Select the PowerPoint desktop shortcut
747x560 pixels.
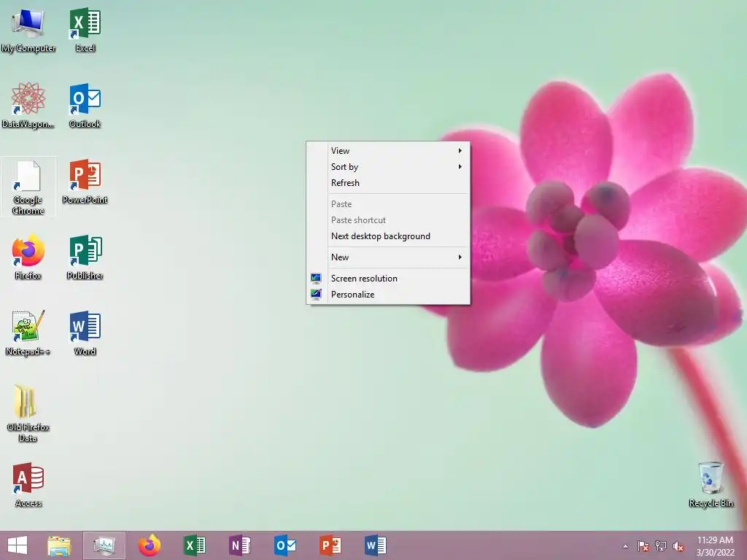pos(85,182)
